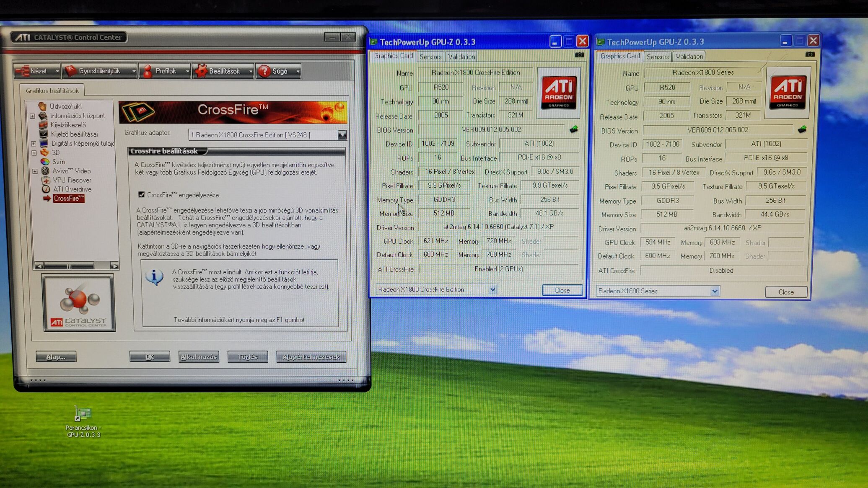
Task: Click the Catalyst Control Center logo thumbnail
Action: pos(79,303)
